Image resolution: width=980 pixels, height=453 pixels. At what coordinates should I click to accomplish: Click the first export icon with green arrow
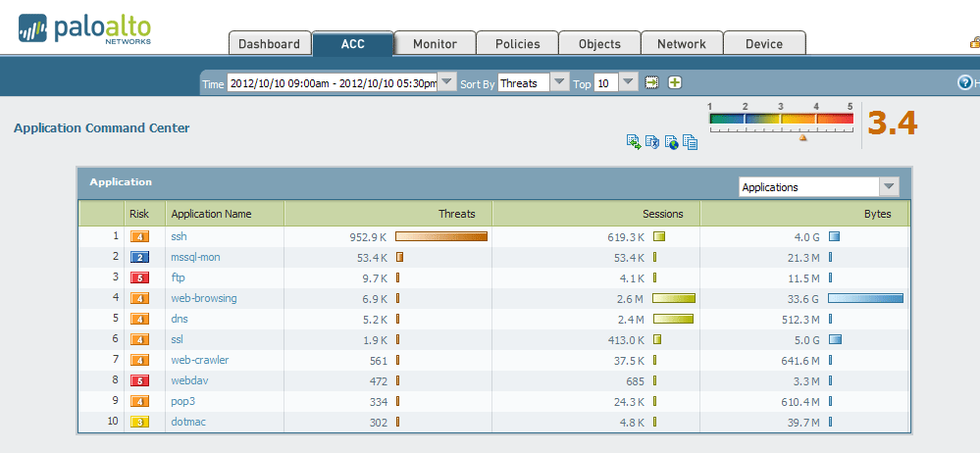click(634, 142)
